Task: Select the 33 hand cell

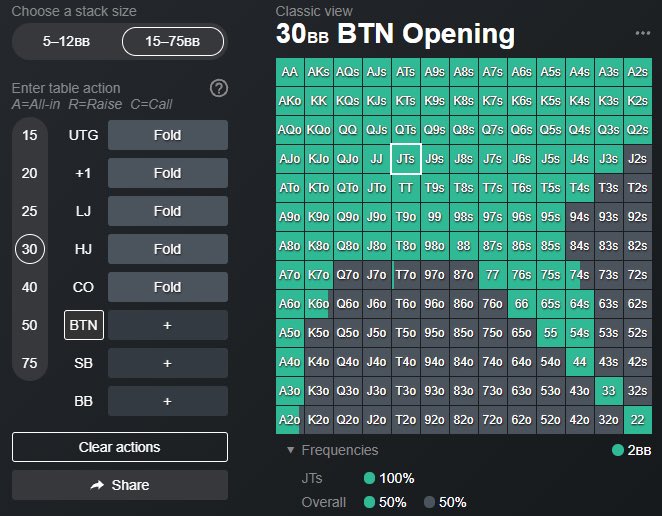Action: click(x=608, y=391)
